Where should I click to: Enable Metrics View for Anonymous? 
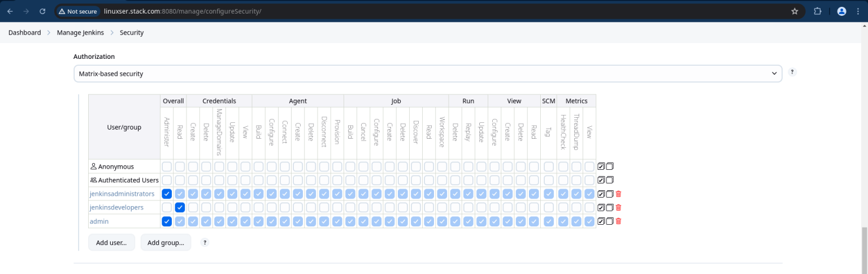click(x=589, y=166)
